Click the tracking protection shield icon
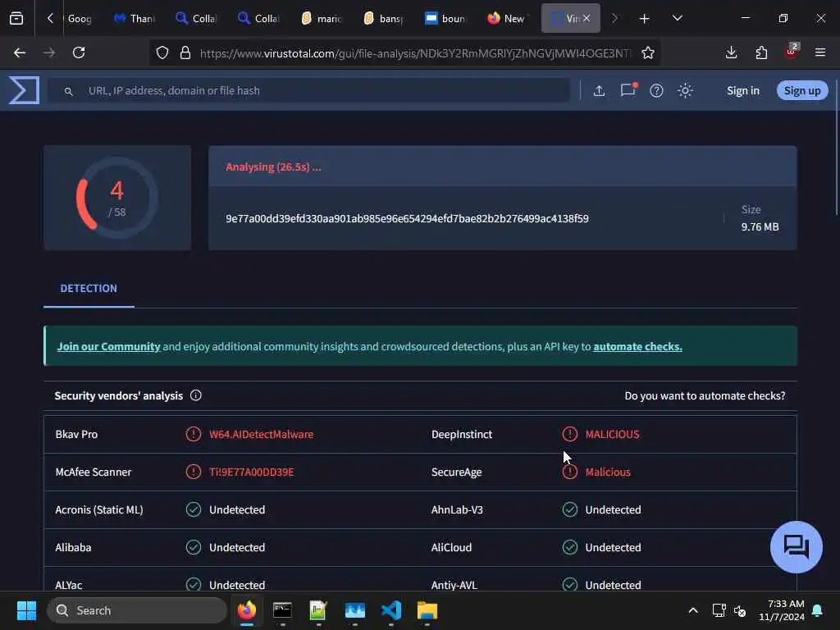840x630 pixels. pyautogui.click(x=162, y=52)
